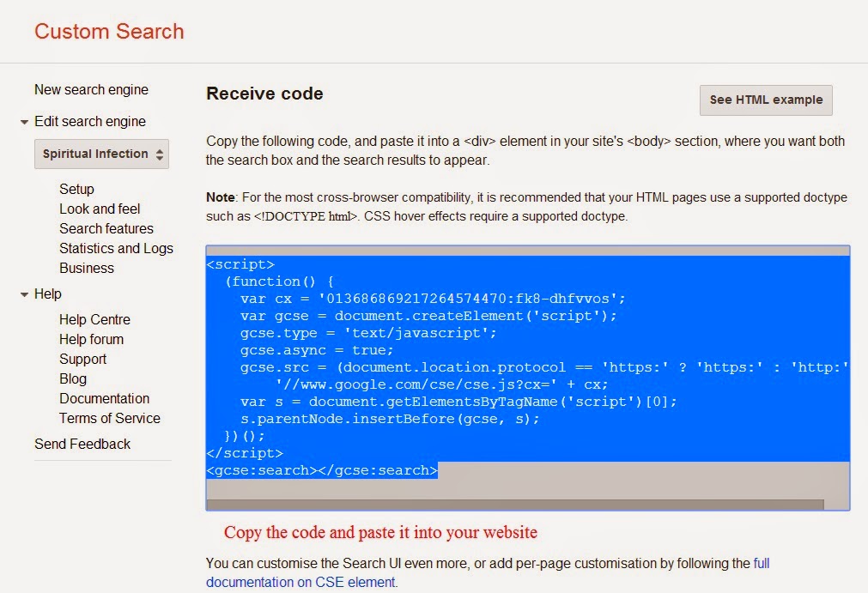Screen dimensions: 868x593
Task: Open the Blog link
Action: click(73, 379)
